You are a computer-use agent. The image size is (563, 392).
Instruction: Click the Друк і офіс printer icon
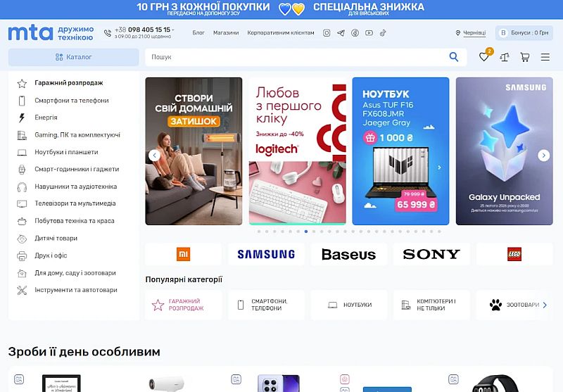[x=22, y=256]
